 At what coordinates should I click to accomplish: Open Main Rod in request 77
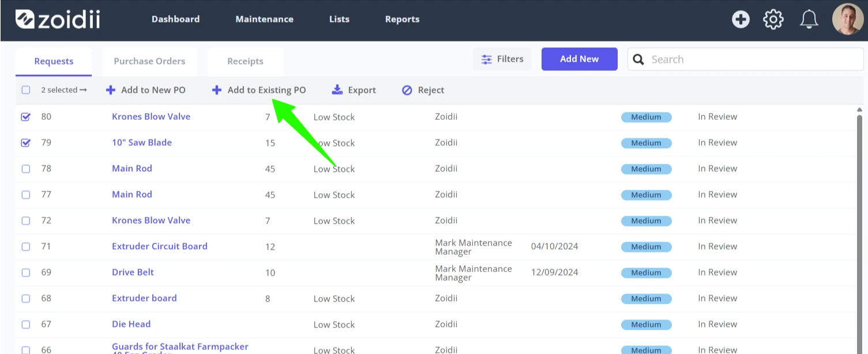point(132,194)
